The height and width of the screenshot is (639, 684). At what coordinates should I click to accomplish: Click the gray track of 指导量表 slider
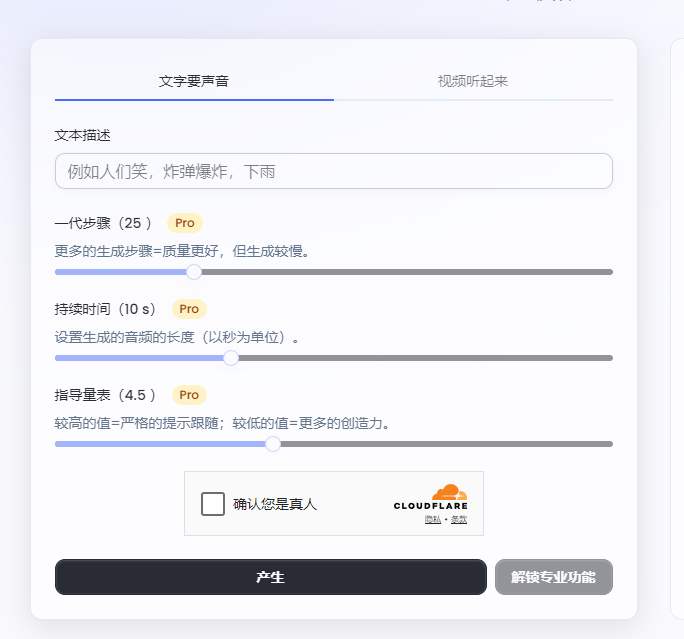447,444
